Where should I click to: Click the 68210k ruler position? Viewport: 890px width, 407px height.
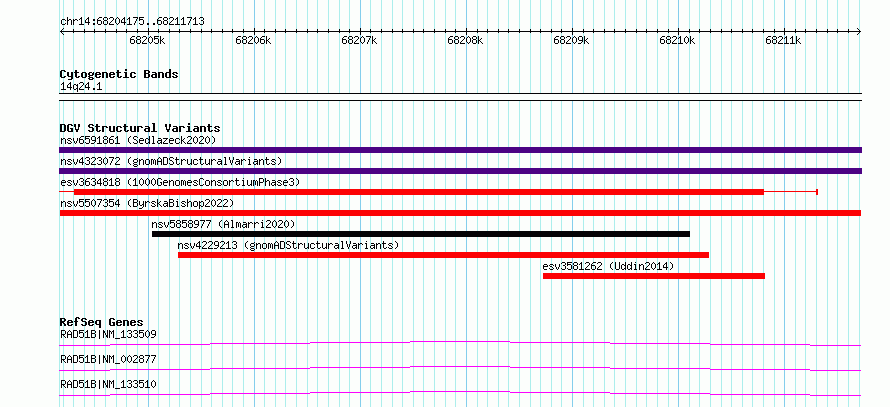tap(678, 40)
